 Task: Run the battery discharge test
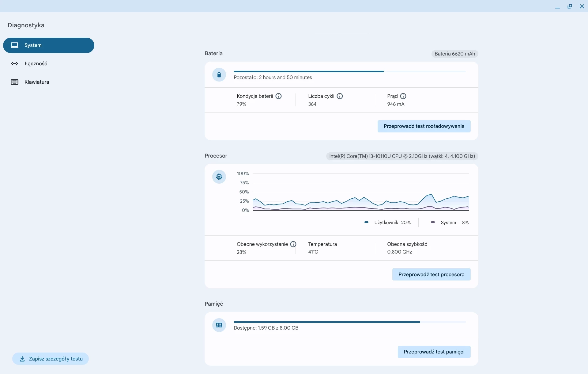click(424, 126)
